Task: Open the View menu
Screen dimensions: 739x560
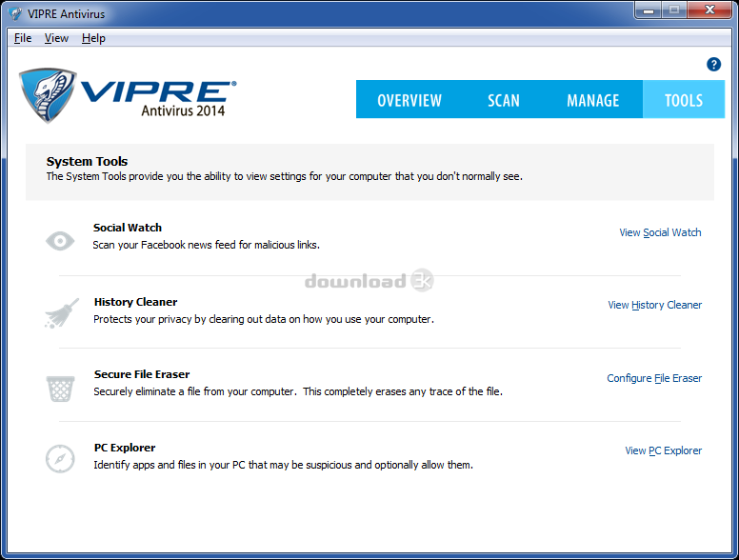Action: [x=56, y=38]
